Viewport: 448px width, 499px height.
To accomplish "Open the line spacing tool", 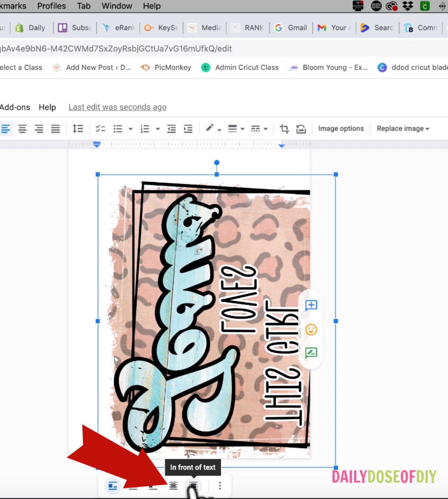I will pos(78,129).
